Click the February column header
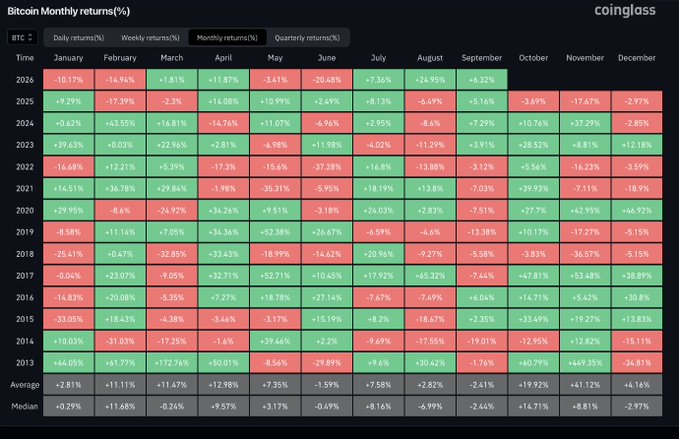679x439 pixels. click(x=120, y=58)
